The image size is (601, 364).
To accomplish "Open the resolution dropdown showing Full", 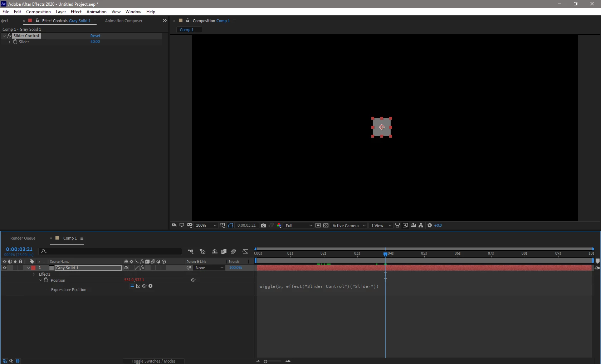I will point(298,226).
